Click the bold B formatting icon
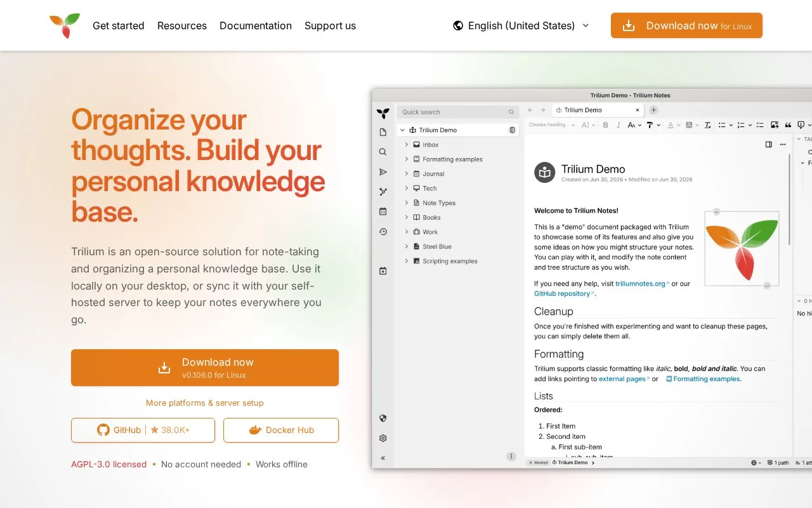 click(x=605, y=125)
